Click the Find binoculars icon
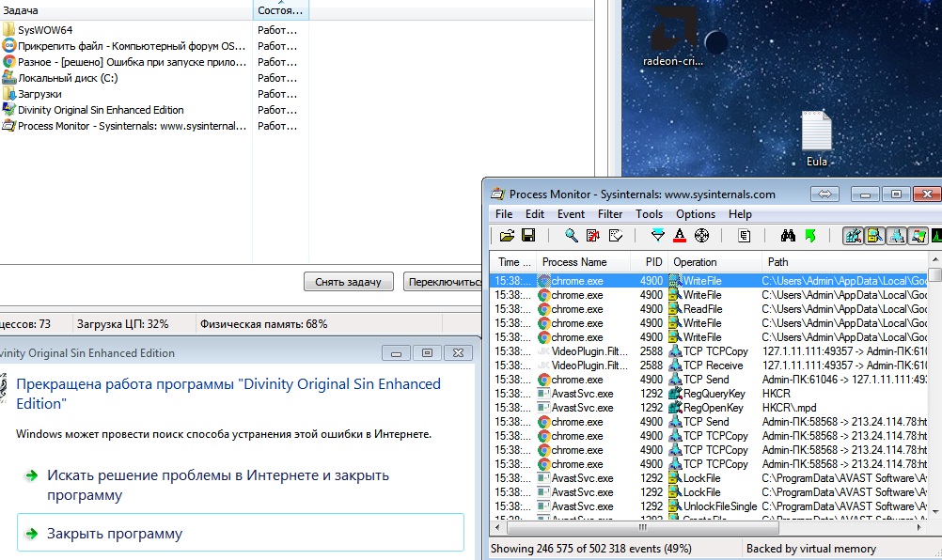 [x=787, y=235]
